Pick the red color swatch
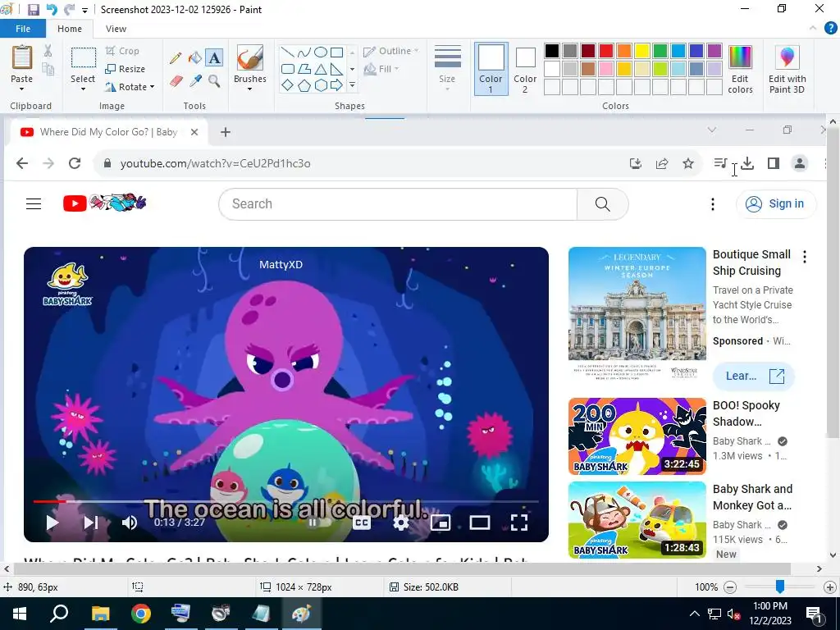The width and height of the screenshot is (840, 630). tap(606, 51)
